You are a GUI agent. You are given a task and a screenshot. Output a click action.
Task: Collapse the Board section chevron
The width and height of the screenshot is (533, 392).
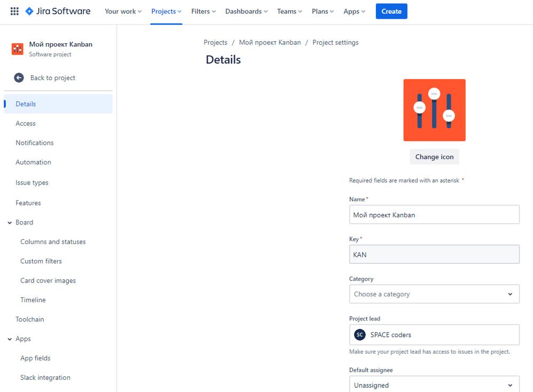tap(10, 223)
